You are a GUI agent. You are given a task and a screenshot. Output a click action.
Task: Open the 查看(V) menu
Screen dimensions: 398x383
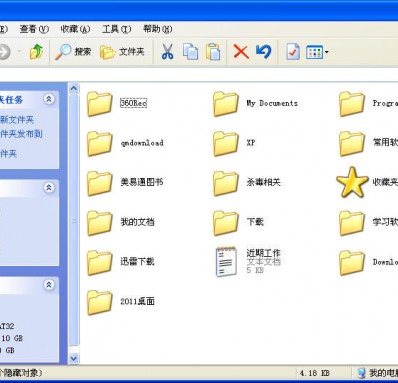click(x=34, y=29)
